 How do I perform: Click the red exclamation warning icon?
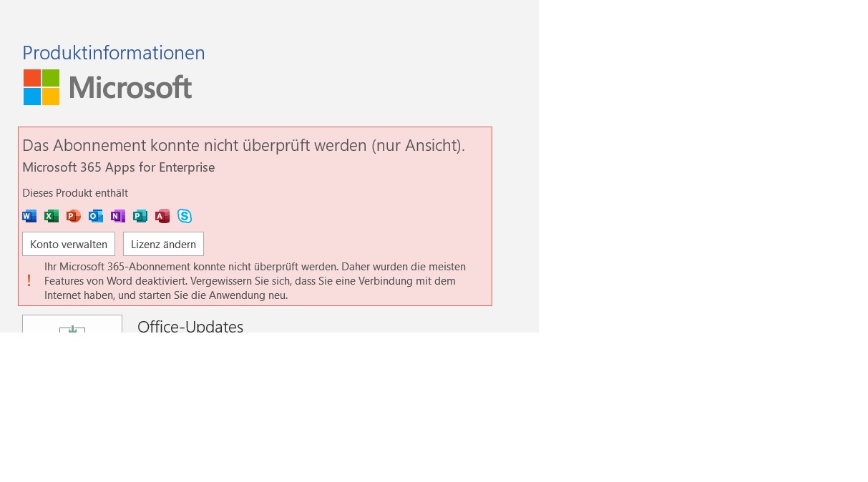(29, 280)
